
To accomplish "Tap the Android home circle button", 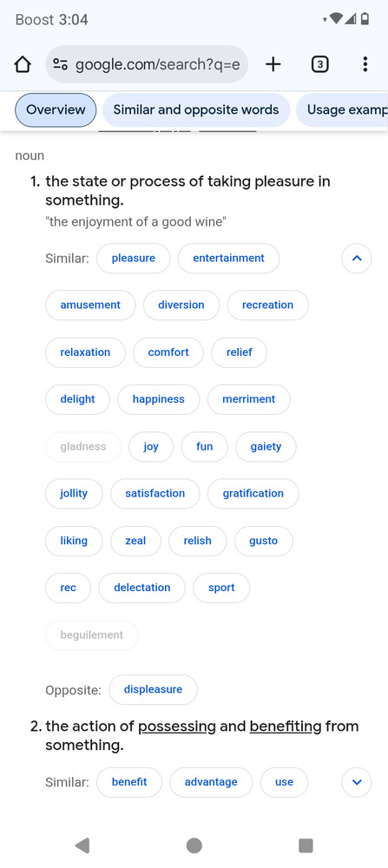I will [194, 845].
